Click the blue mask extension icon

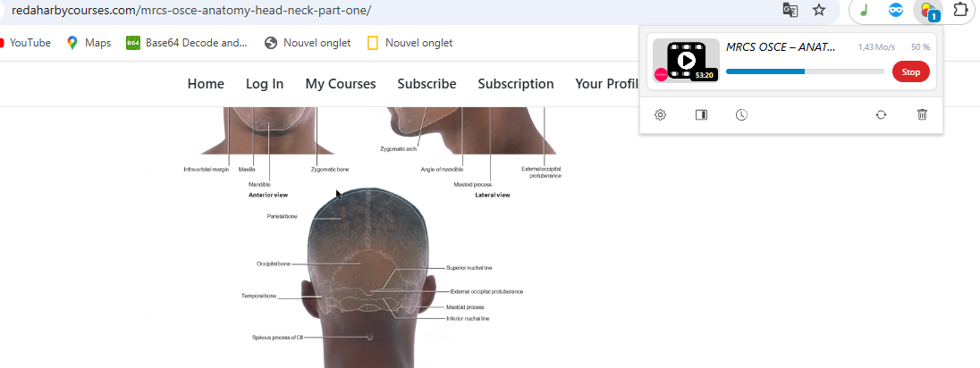click(896, 10)
